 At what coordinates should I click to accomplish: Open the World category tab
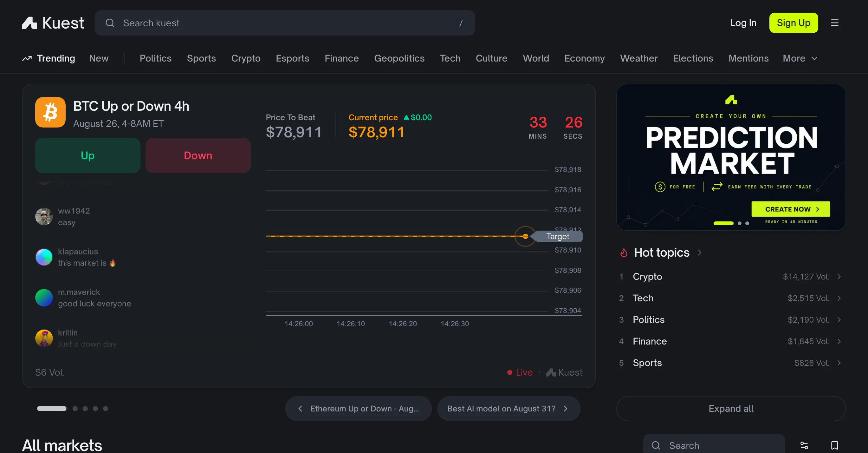coord(536,58)
